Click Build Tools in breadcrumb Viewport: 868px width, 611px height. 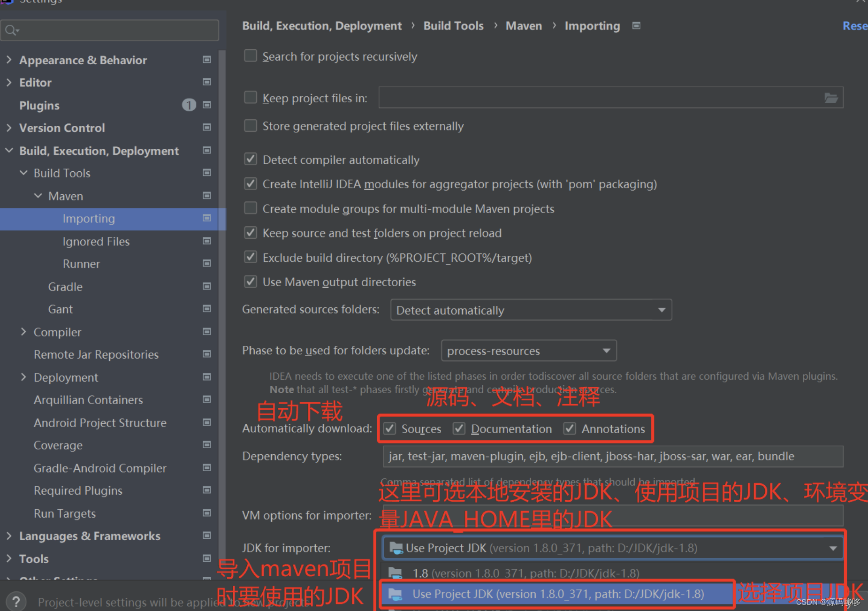click(x=453, y=26)
